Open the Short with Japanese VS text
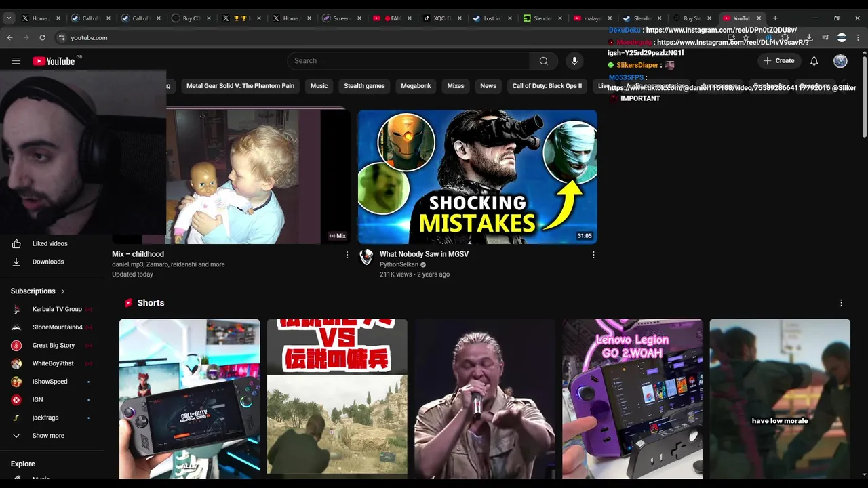This screenshot has width=868, height=488. point(337,399)
